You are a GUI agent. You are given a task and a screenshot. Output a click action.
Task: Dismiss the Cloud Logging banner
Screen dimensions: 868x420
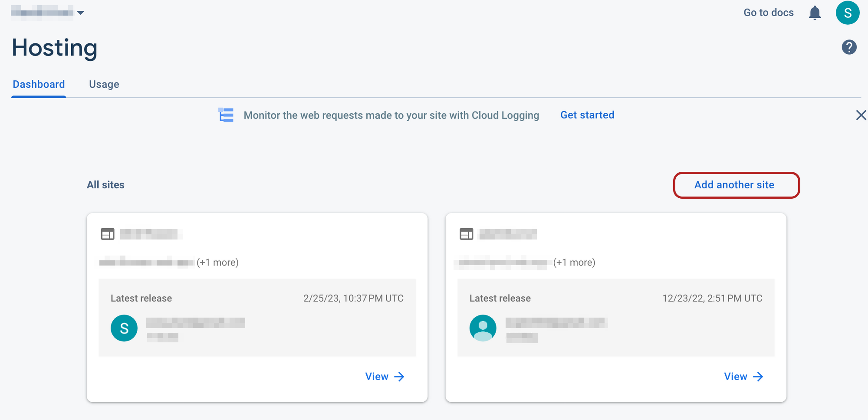pyautogui.click(x=861, y=115)
